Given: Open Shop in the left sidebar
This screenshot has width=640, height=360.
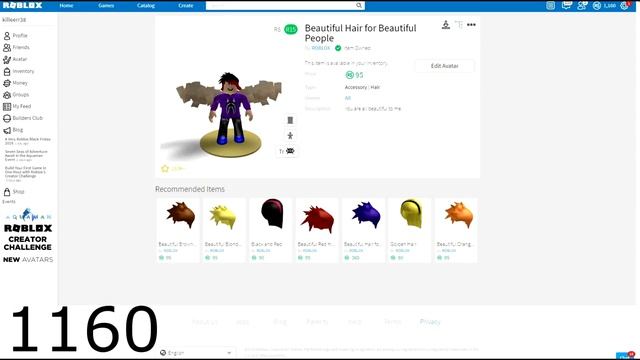Looking at the screenshot, I should tap(14, 191).
